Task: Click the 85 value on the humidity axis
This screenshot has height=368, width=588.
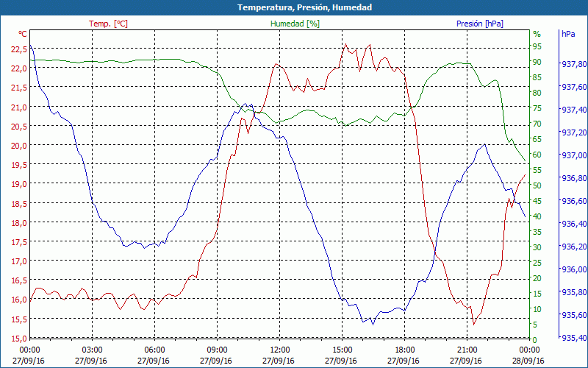Action: [x=537, y=77]
